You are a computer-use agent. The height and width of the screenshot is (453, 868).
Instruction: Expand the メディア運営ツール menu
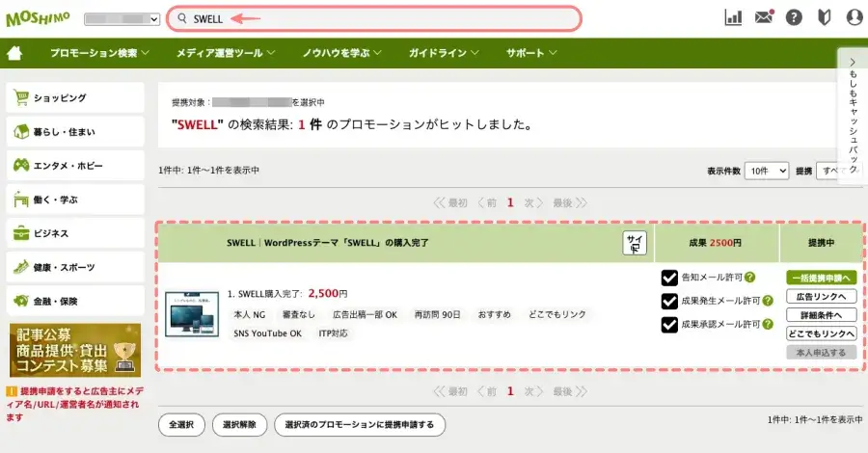[x=226, y=53]
